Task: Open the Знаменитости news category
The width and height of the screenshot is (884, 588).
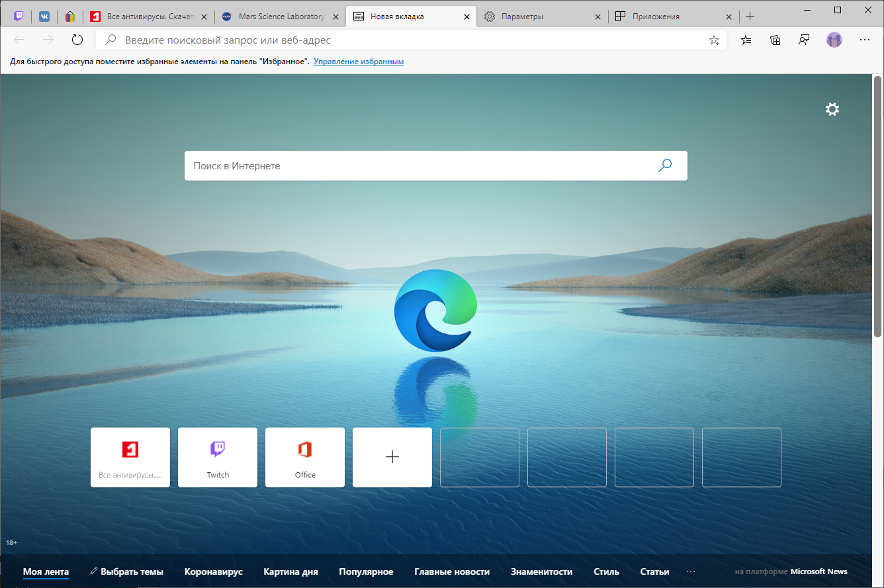Action: [541, 571]
